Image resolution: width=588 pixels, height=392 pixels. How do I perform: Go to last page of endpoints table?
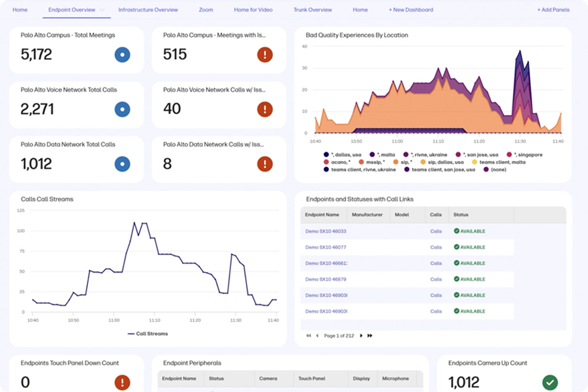coord(370,336)
